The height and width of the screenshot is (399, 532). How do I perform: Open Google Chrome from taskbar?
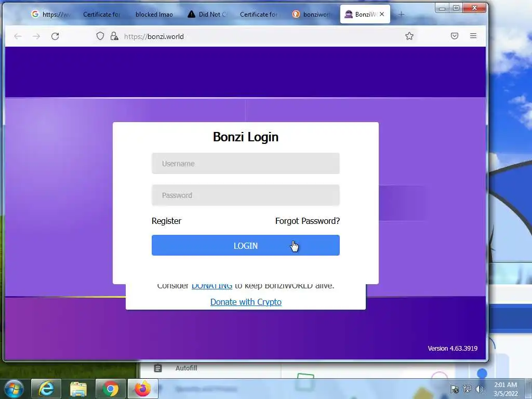tap(111, 389)
